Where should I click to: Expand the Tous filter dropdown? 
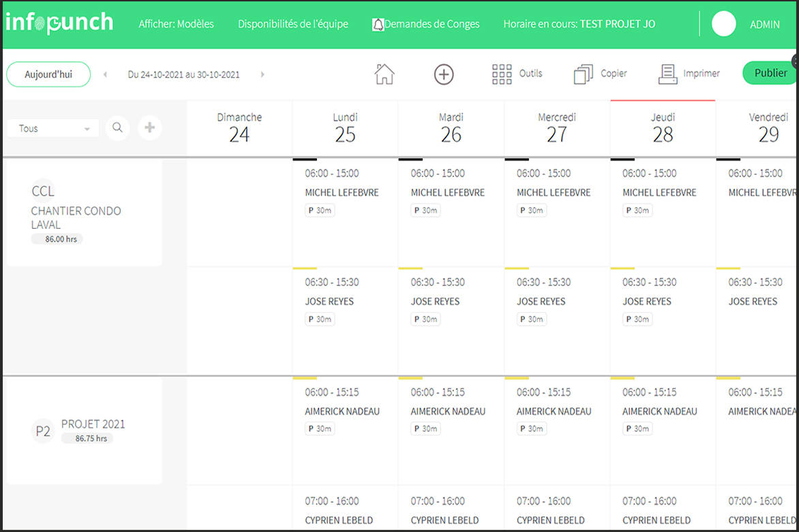[53, 128]
